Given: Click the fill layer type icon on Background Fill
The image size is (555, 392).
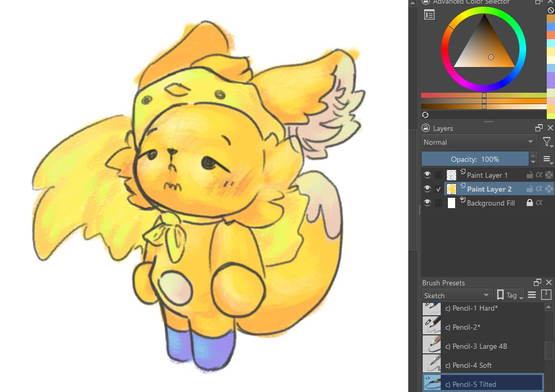Looking at the screenshot, I should click(463, 200).
